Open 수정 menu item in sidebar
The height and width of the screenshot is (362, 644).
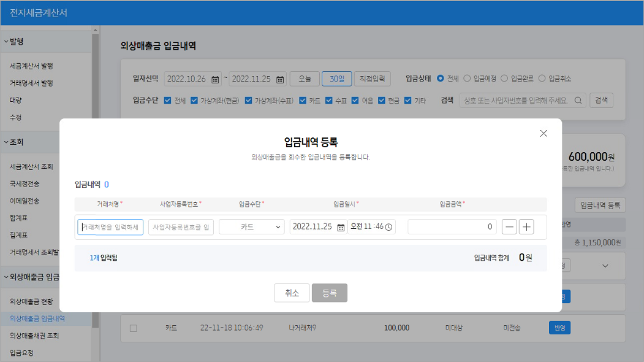pyautogui.click(x=15, y=117)
